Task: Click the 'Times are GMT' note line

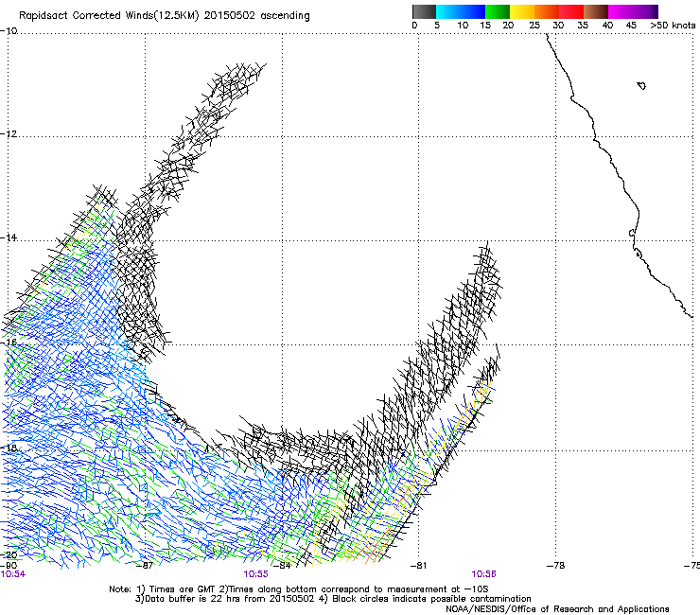Action: coord(298,589)
